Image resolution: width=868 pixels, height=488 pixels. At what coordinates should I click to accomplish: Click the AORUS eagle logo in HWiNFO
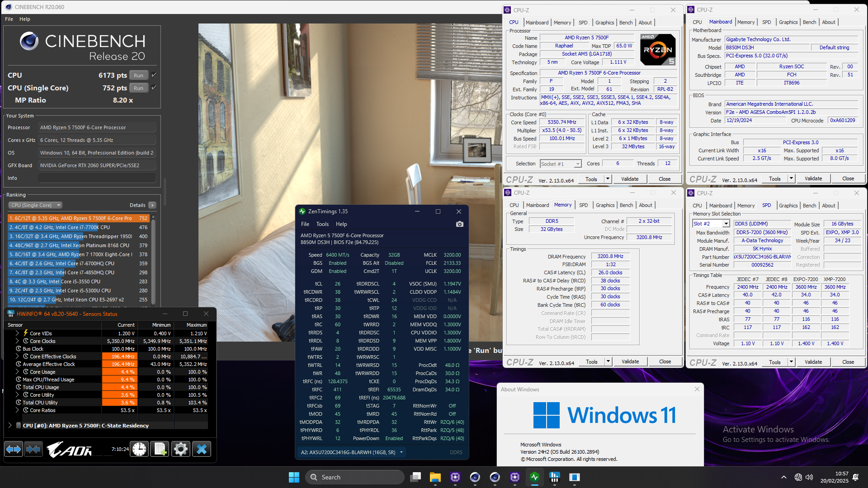(69, 449)
